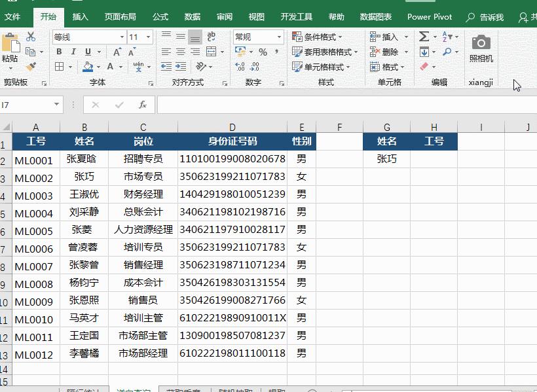Open the Fill Color bucket icon
Image resolution: width=537 pixels, height=392 pixels.
pyautogui.click(x=89, y=67)
